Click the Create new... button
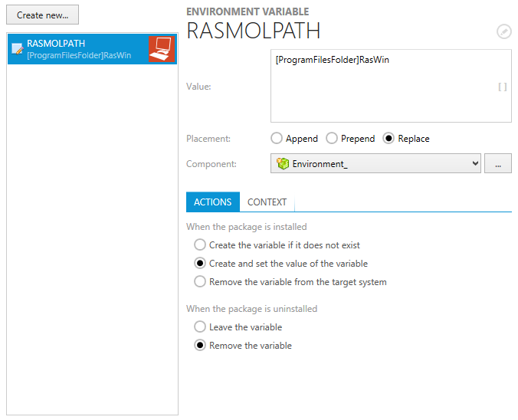 [x=42, y=15]
